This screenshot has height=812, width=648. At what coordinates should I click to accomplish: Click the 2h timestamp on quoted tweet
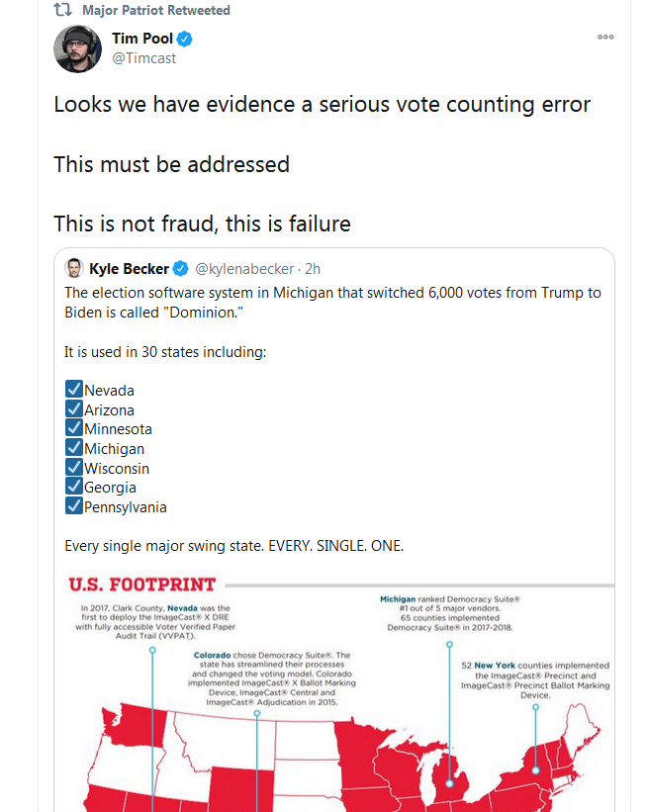(x=313, y=269)
